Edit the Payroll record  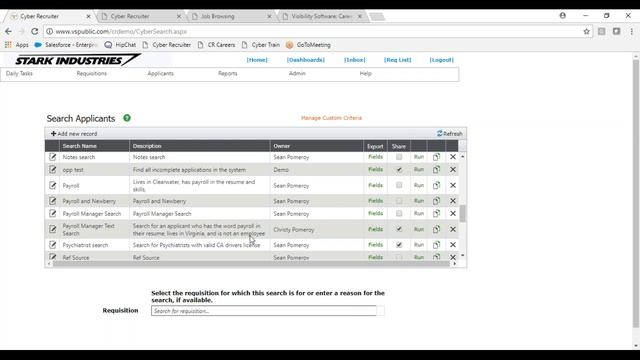(x=53, y=185)
